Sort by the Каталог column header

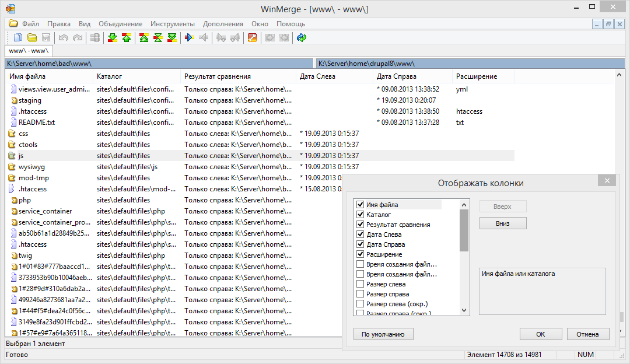(136, 76)
